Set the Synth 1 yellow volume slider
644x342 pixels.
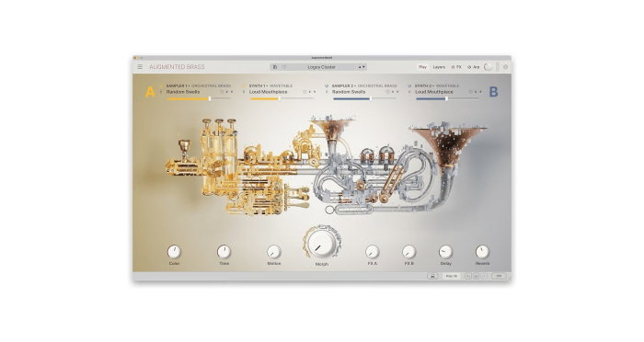pyautogui.click(x=282, y=99)
